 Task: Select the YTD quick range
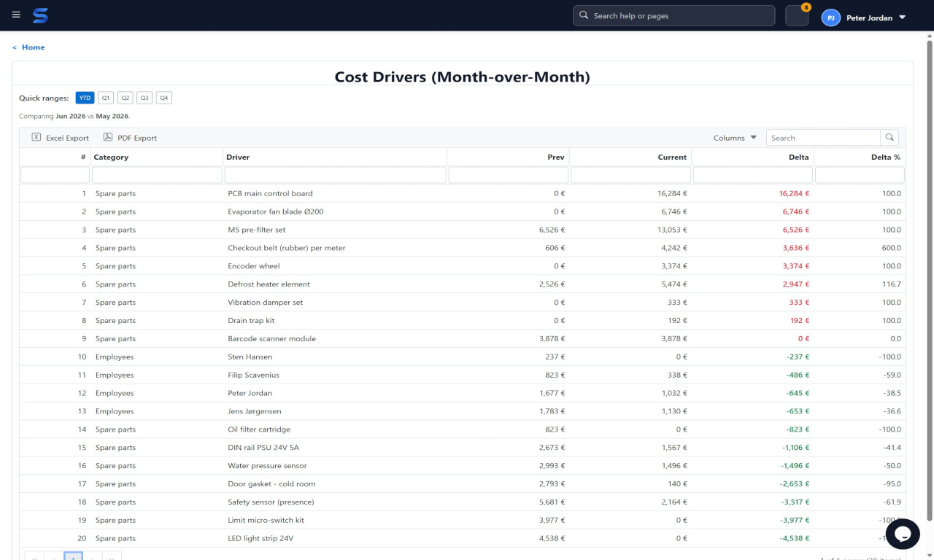point(85,98)
